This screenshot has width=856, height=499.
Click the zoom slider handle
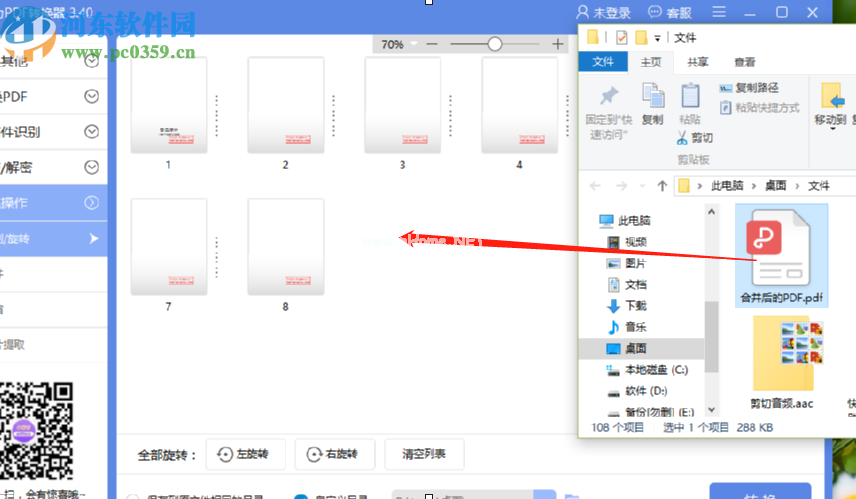(x=494, y=44)
